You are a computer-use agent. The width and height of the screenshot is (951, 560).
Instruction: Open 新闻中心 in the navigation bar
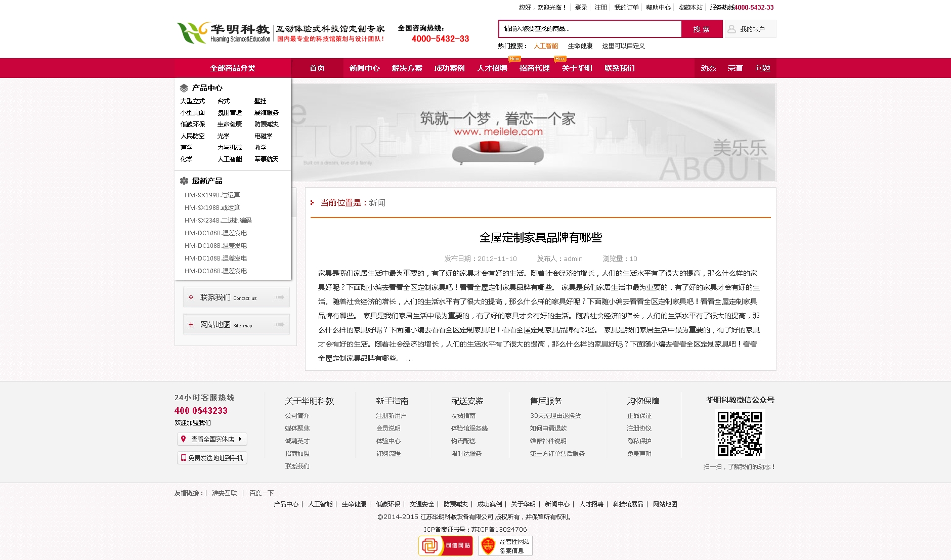click(364, 68)
